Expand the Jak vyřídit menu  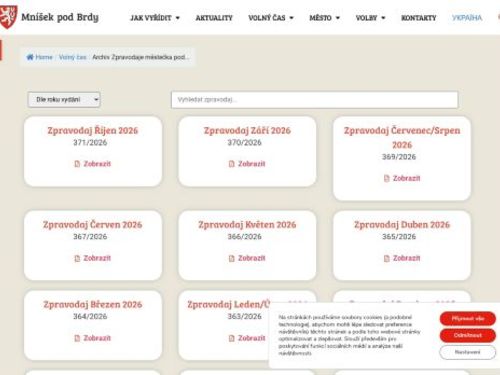coord(155,18)
